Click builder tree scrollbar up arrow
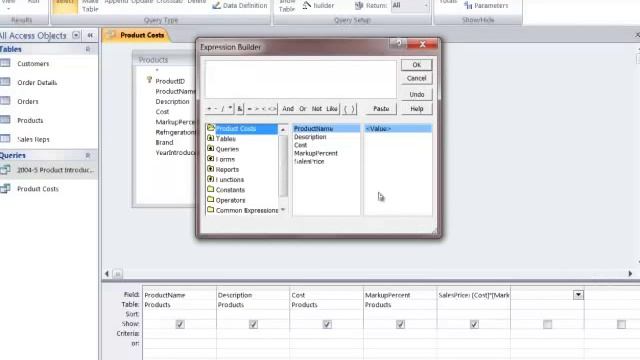This screenshot has width=640, height=360. tap(283, 129)
